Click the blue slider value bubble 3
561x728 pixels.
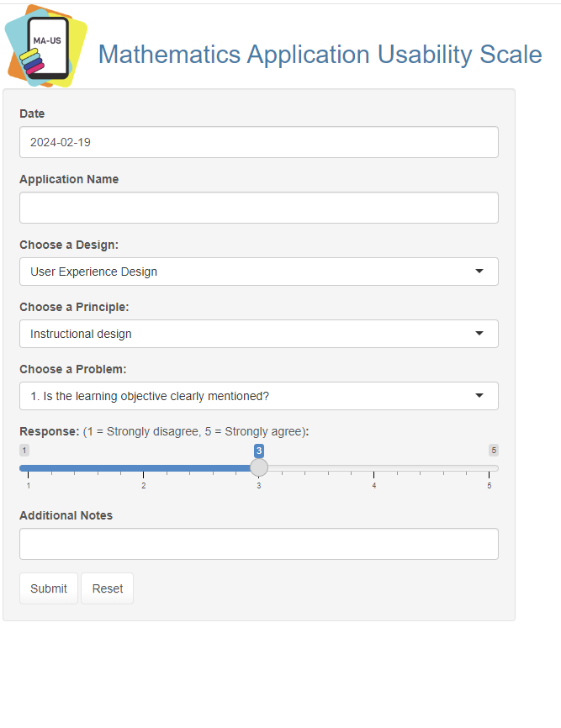point(259,451)
